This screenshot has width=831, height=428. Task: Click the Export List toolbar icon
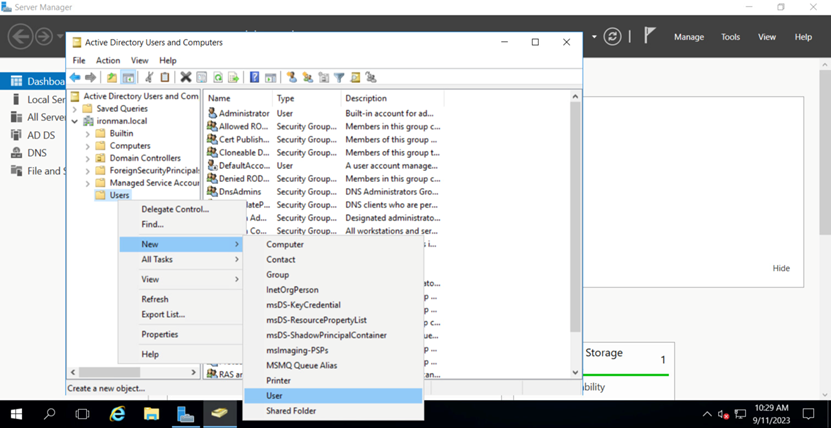point(233,78)
